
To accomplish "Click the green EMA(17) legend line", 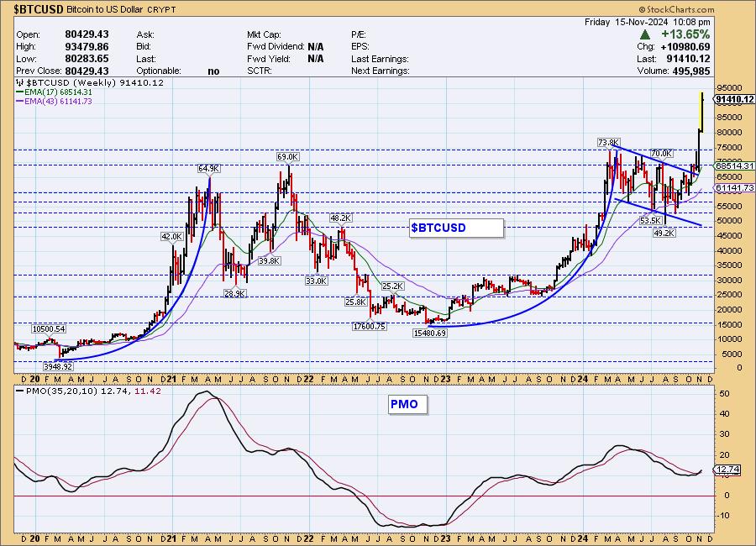I will point(20,92).
